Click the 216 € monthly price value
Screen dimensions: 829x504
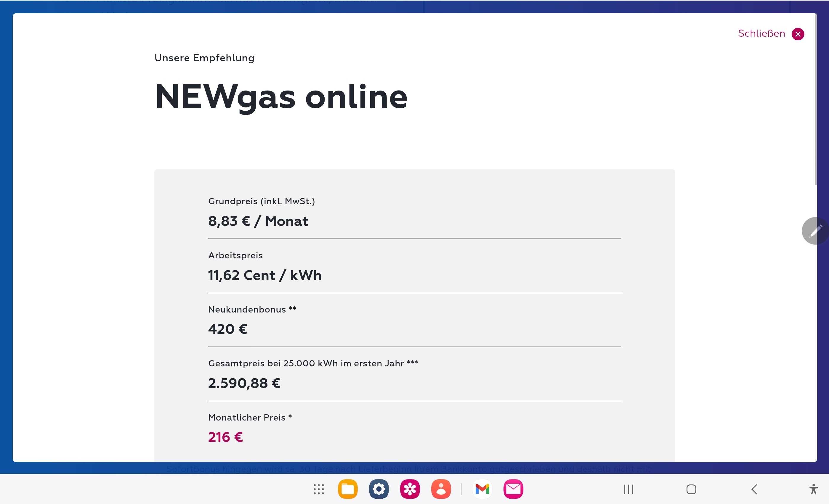[x=225, y=437]
